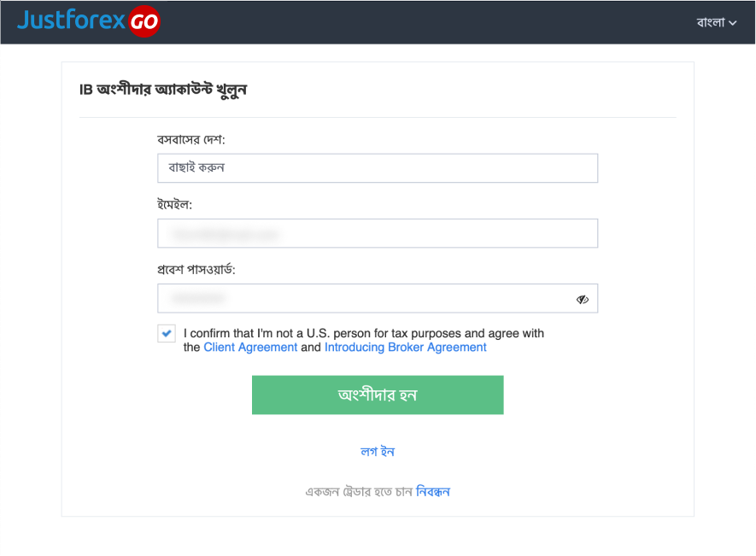Open the Introducing Broker Agreement link
The image size is (756, 556).
tap(406, 348)
